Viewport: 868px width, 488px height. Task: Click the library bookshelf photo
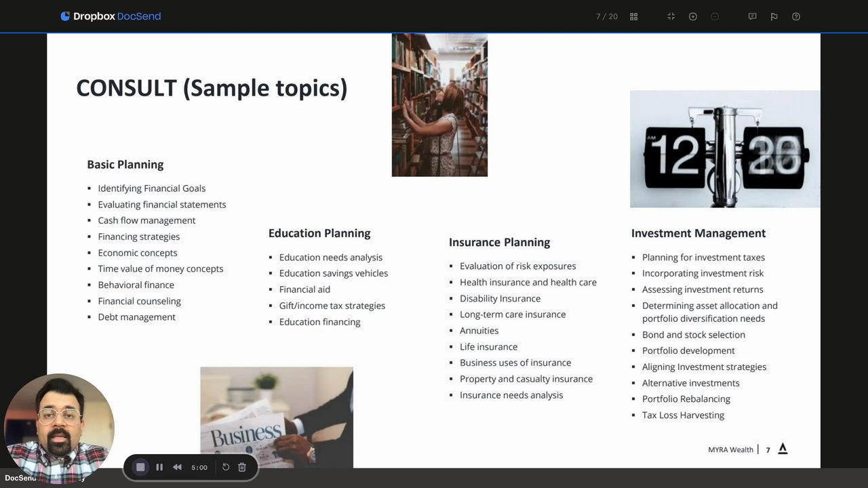click(x=439, y=105)
